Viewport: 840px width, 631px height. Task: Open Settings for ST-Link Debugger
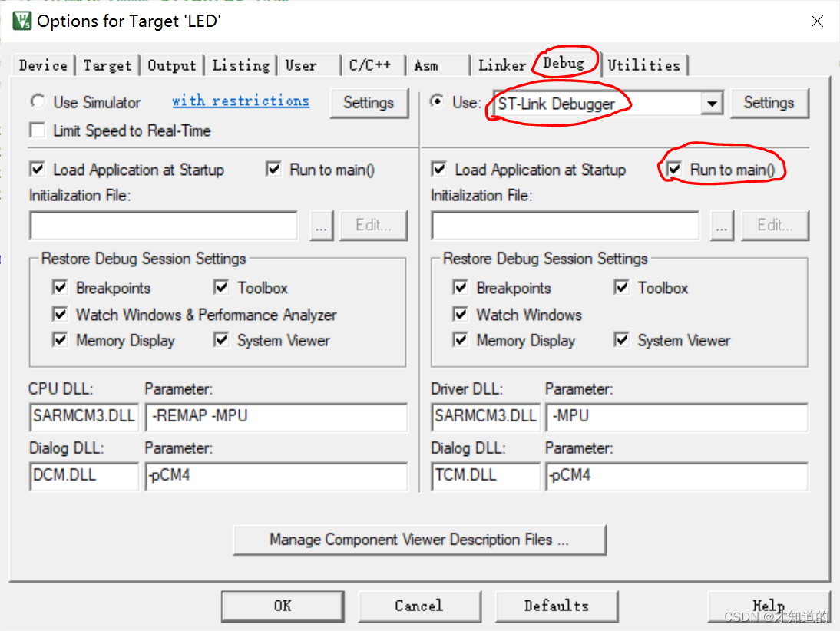tap(769, 103)
